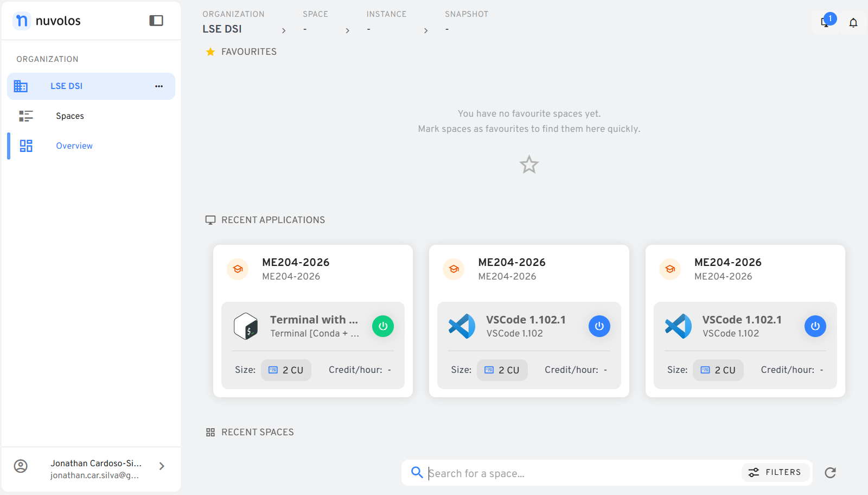Click the 2 CU size chip on Terminal card
This screenshot has width=868, height=495.
pos(286,370)
